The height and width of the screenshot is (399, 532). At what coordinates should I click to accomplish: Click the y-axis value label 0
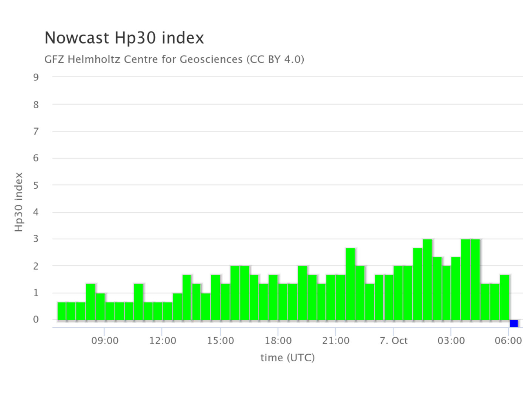click(x=36, y=320)
